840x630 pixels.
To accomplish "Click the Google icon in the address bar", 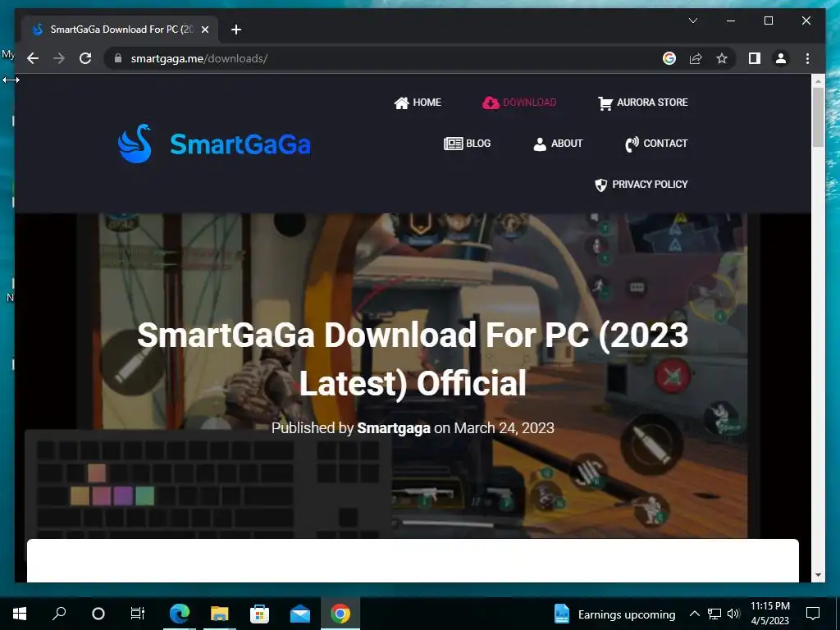I will coord(669,58).
